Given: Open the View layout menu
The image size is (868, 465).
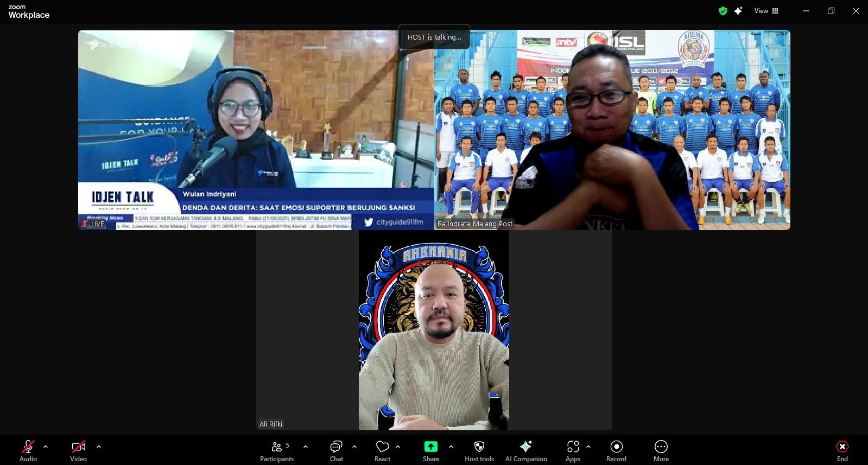Looking at the screenshot, I should (x=766, y=11).
